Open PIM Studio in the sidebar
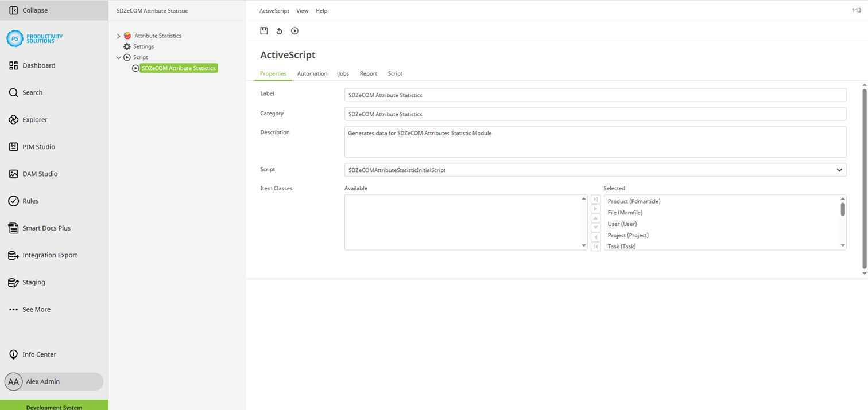This screenshot has width=868, height=410. point(38,147)
